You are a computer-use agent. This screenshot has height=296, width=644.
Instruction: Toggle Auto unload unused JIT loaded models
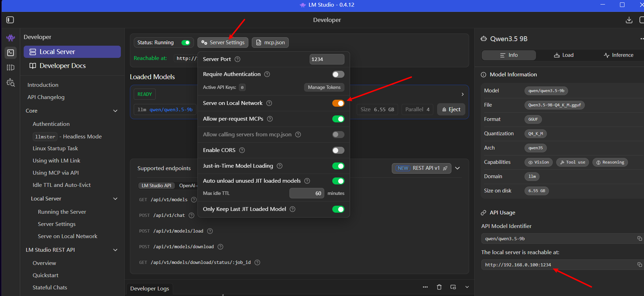(338, 181)
